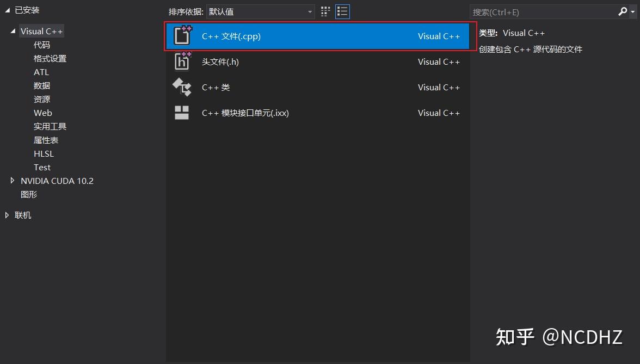The width and height of the screenshot is (640, 364).
Task: Click the highlighted C++ file template thumbnail
Action: (x=182, y=36)
